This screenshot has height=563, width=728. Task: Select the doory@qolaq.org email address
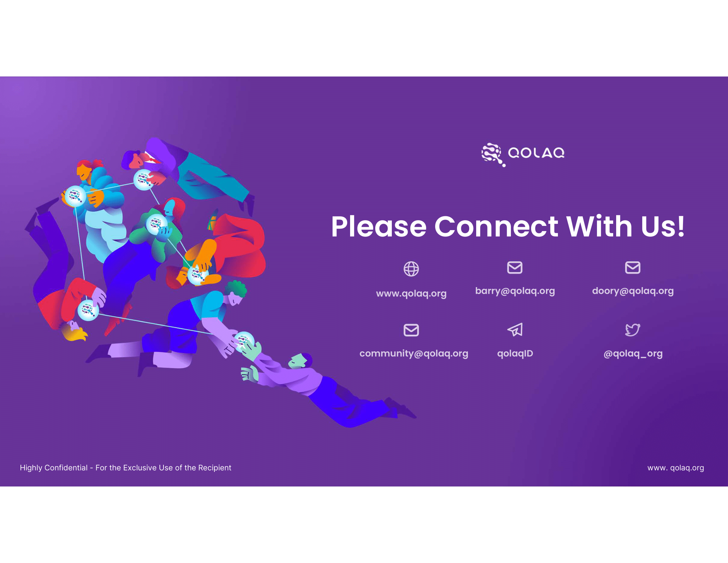(x=632, y=291)
